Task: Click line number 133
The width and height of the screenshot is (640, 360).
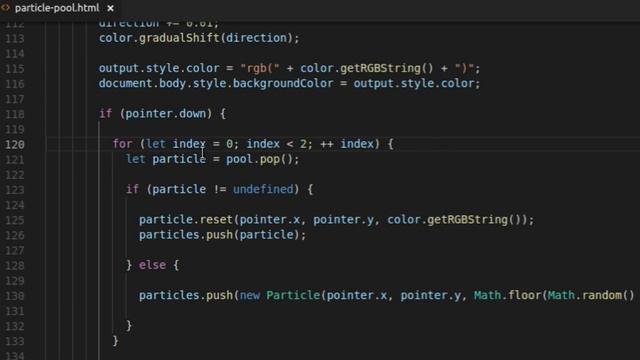Action: click(x=15, y=341)
